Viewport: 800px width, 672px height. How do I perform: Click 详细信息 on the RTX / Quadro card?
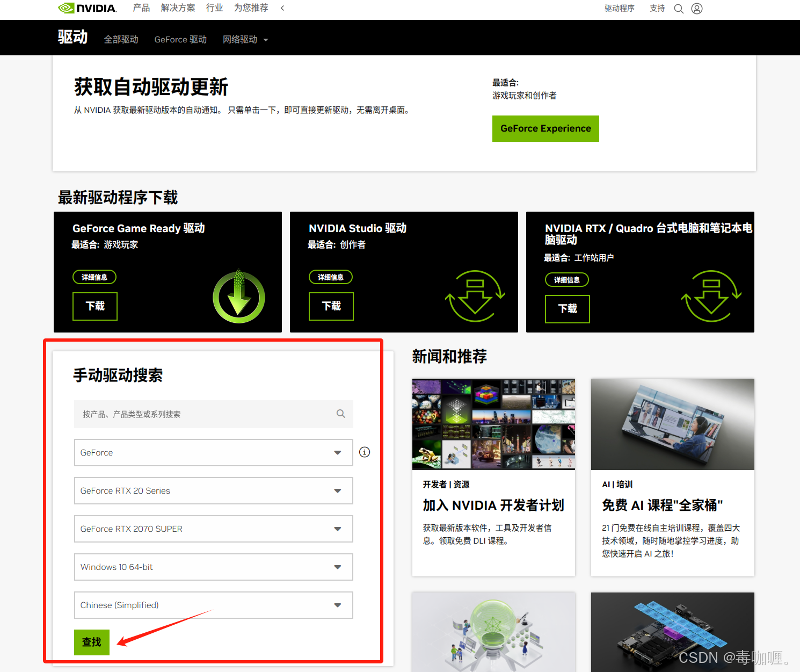(567, 280)
